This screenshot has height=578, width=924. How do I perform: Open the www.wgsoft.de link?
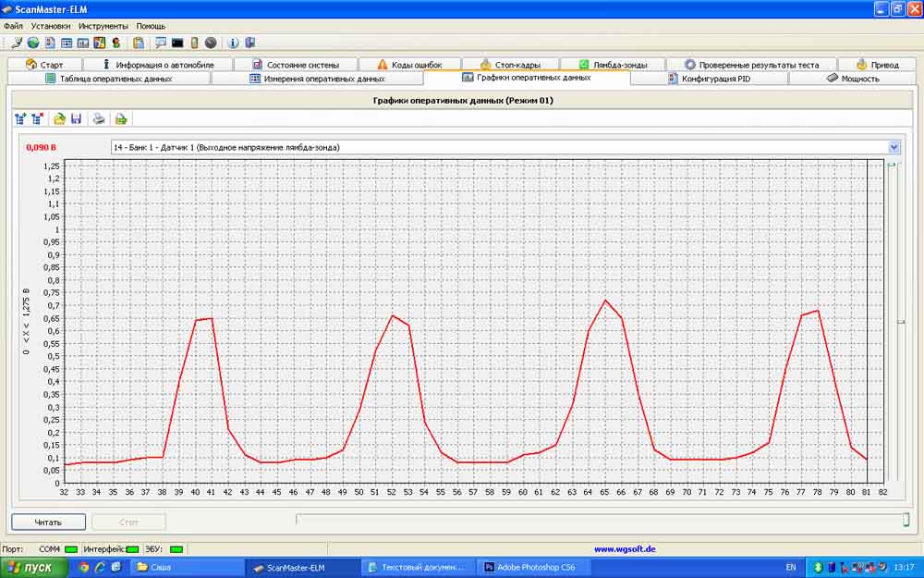[625, 548]
